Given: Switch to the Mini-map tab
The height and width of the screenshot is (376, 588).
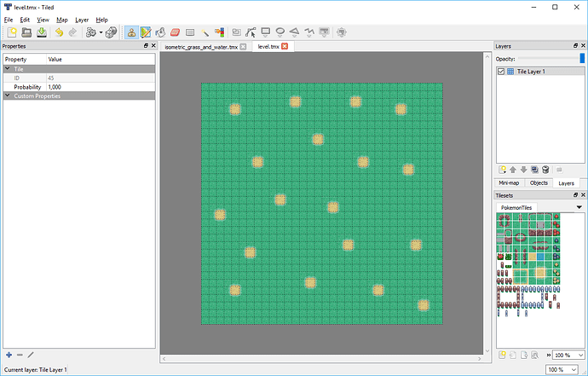Looking at the screenshot, I should click(509, 183).
